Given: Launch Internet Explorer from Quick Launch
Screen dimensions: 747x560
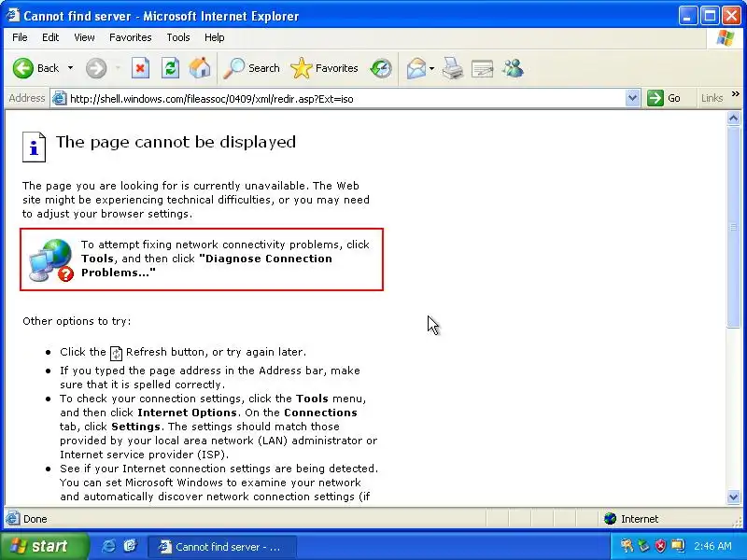Looking at the screenshot, I should pos(108,546).
